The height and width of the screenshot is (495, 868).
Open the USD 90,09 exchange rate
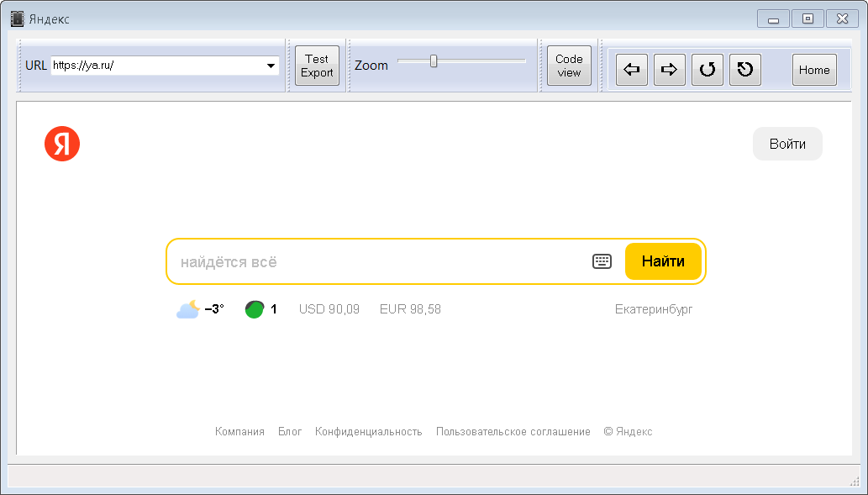click(x=329, y=309)
